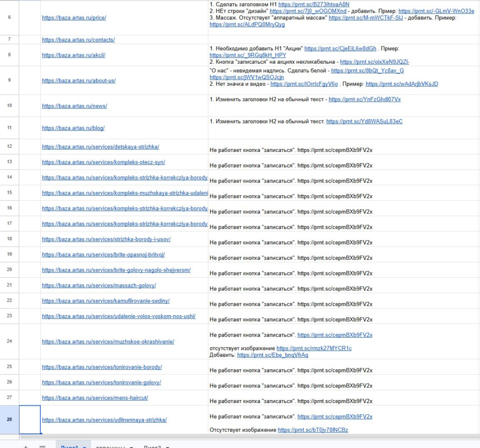Open the services/massazh-golovy/ link
The width and height of the screenshot is (480, 448).
tap(99, 285)
